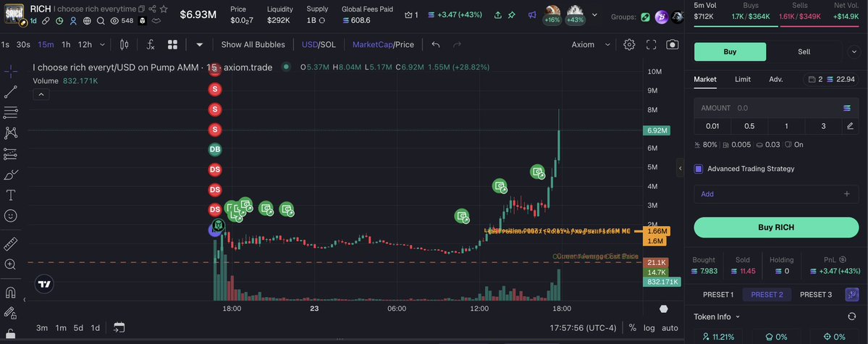Toggle percent scale on the chart
868x344 pixels.
632,328
